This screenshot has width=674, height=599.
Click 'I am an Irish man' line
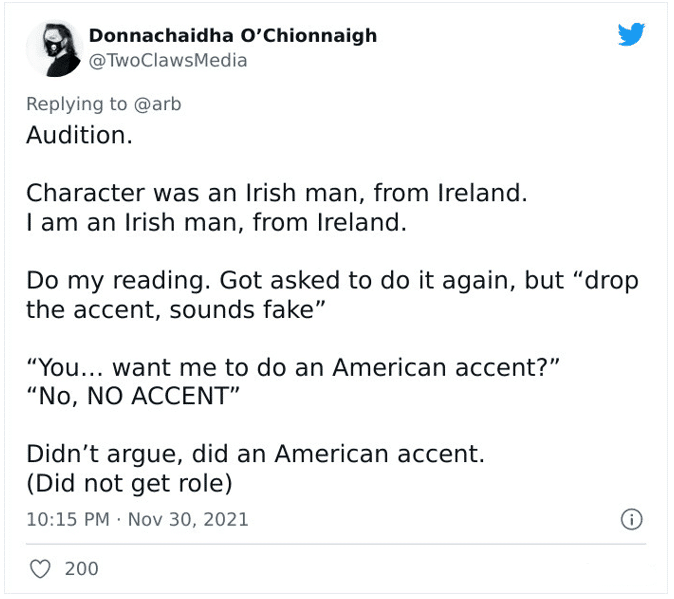(216, 223)
